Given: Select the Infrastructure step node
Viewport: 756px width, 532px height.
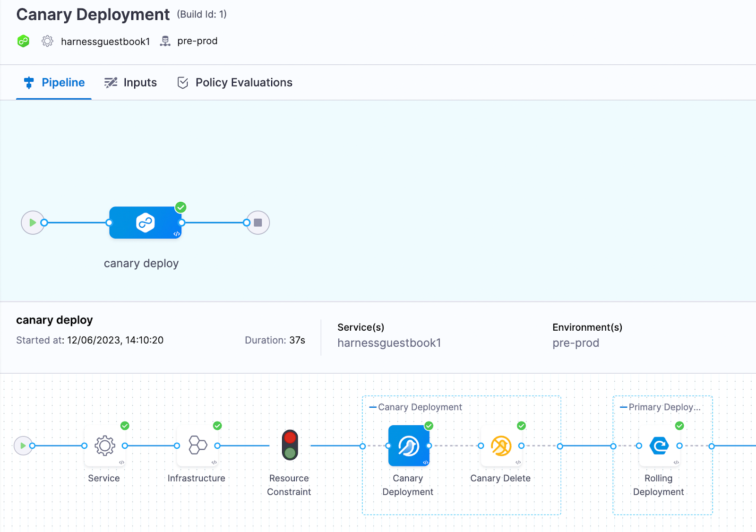Looking at the screenshot, I should click(x=198, y=446).
